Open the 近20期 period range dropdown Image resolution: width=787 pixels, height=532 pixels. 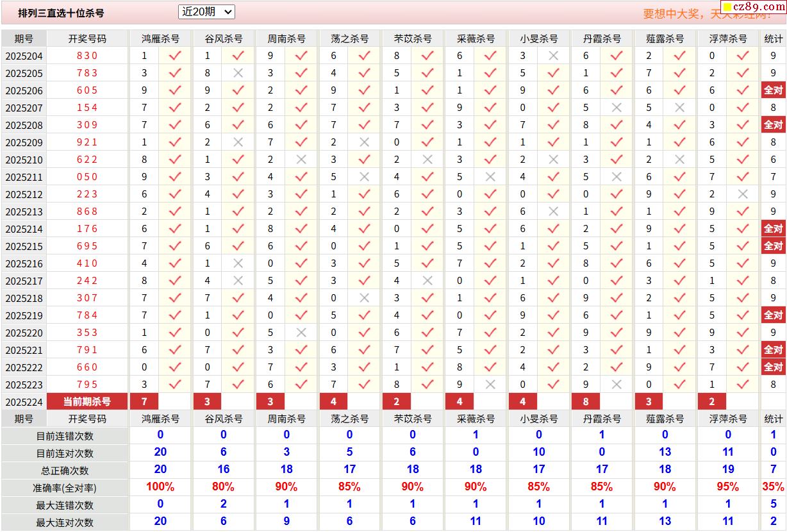click(206, 12)
